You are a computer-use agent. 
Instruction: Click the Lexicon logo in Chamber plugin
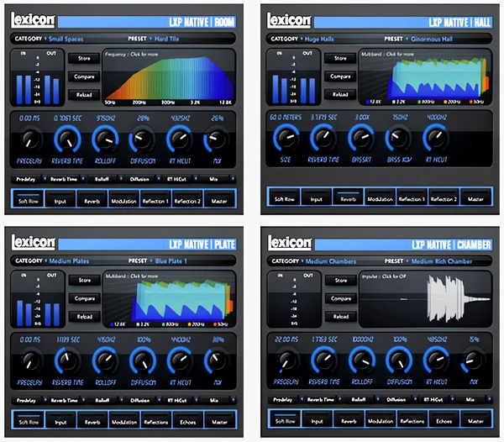[289, 242]
